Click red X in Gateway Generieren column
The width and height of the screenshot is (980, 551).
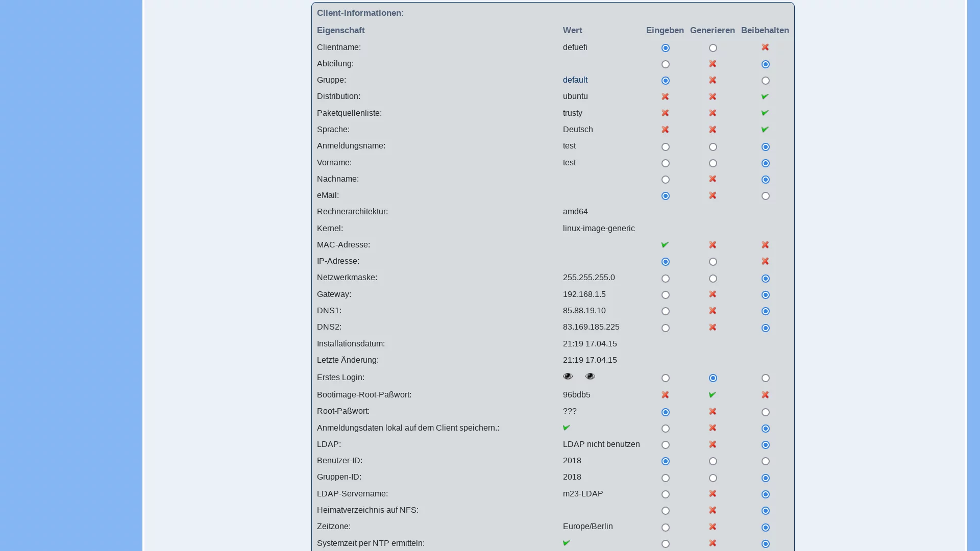(713, 294)
